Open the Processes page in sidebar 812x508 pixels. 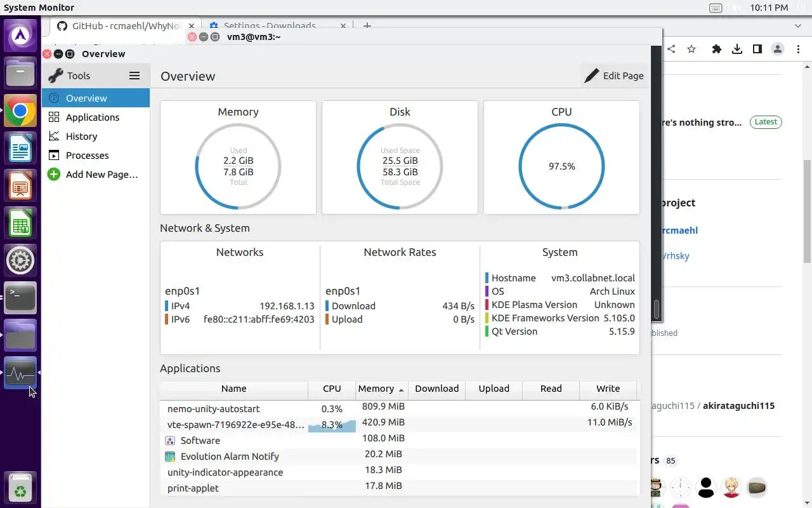point(96,156)
